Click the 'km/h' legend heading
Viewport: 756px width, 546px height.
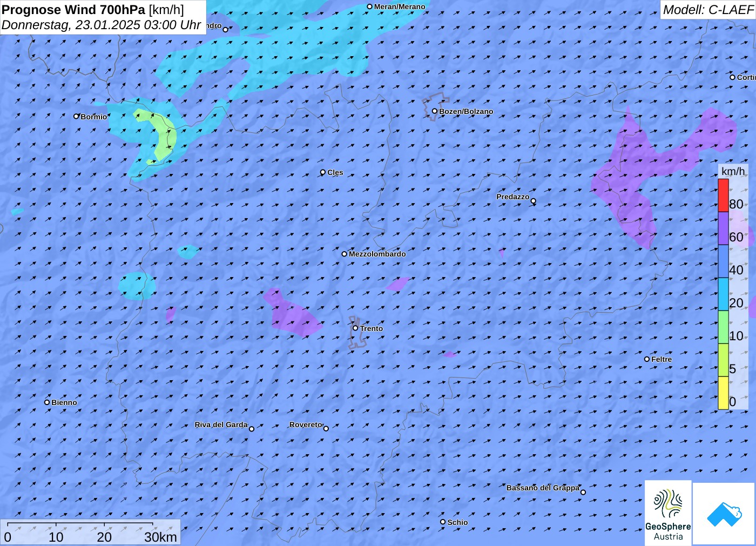click(x=733, y=171)
